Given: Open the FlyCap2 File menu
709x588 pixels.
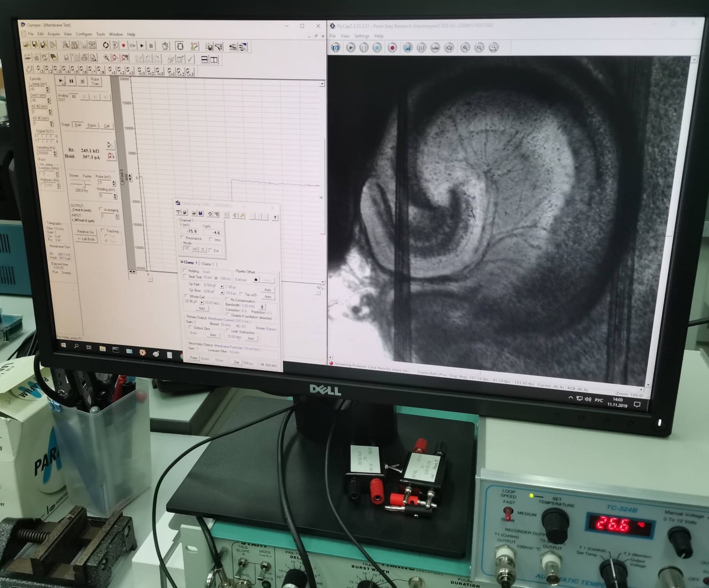Looking at the screenshot, I should click(333, 36).
